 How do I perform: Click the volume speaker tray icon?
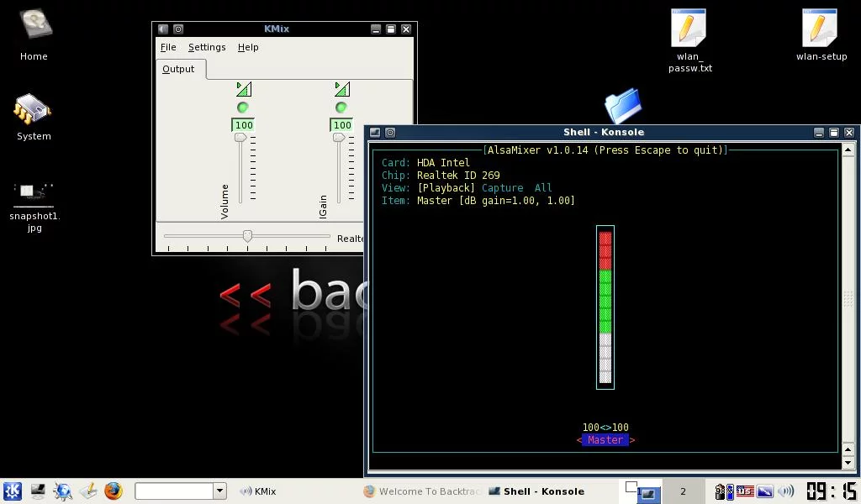(785, 491)
